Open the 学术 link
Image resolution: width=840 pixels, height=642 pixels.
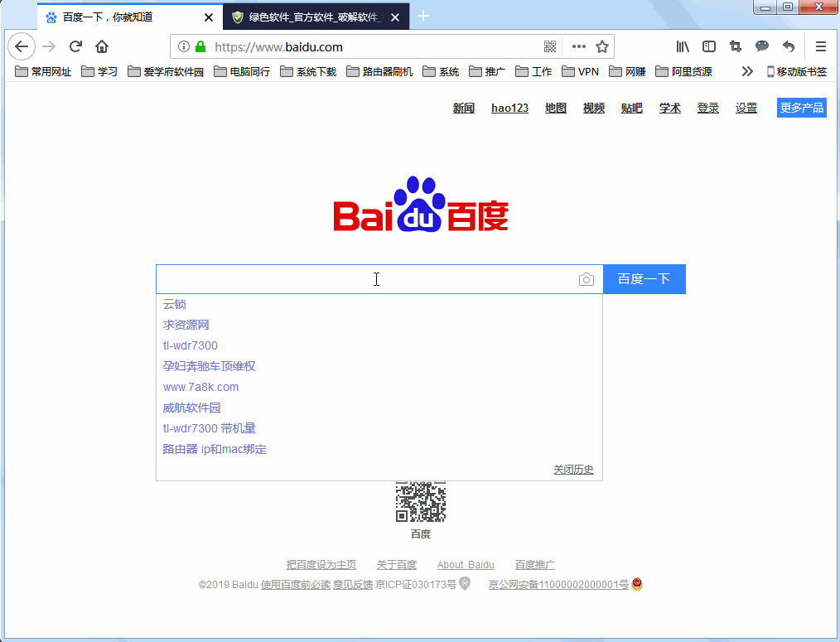pyautogui.click(x=669, y=108)
